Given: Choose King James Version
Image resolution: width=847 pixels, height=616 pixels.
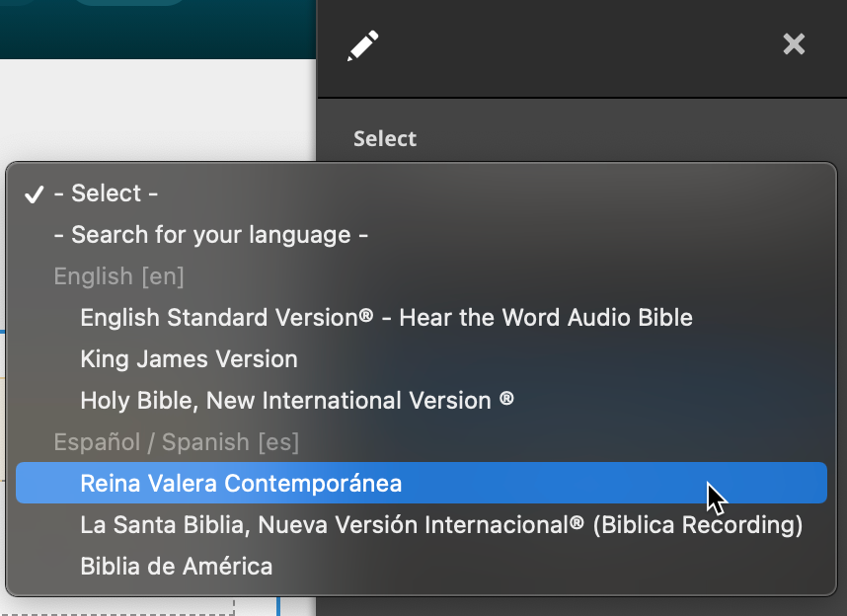Looking at the screenshot, I should pos(189,359).
